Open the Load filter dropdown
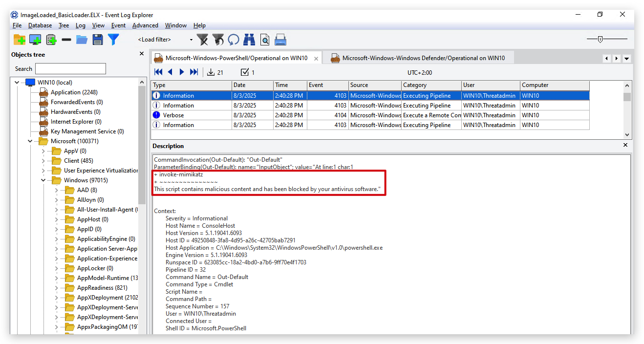This screenshot has height=344, width=644. [x=191, y=40]
